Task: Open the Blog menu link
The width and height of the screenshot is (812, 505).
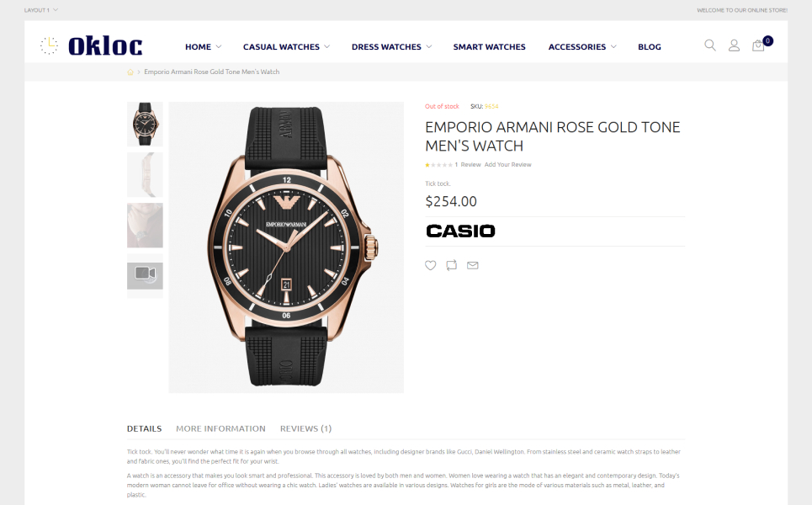Action: tap(649, 47)
